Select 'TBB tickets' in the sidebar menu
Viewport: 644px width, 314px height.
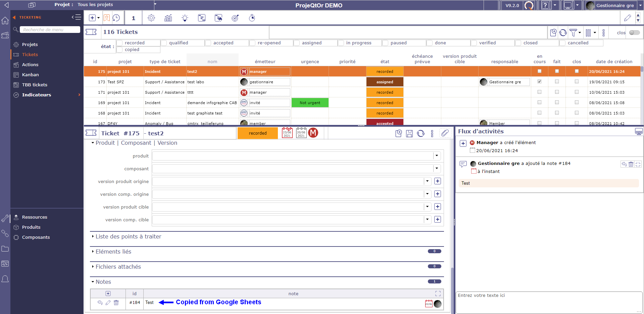pos(35,85)
